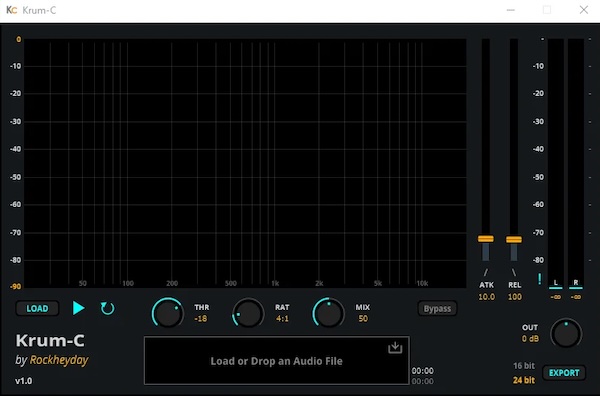600x396 pixels.
Task: Toggle the loop icon
Action: coord(107,308)
